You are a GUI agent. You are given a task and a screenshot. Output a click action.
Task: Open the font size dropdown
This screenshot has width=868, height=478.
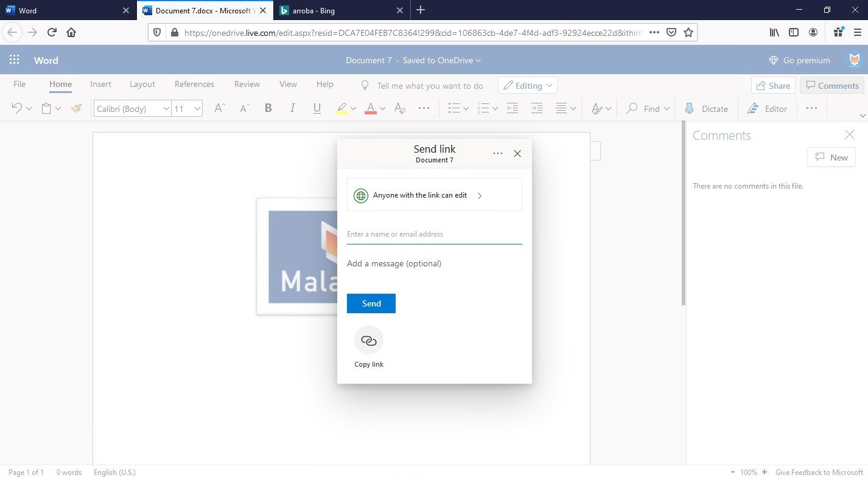(187, 109)
